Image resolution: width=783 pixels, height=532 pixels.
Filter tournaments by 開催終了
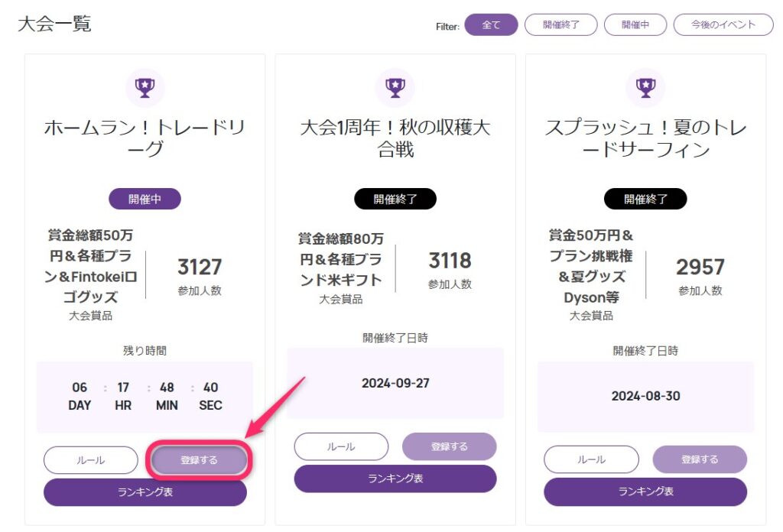coord(560,25)
